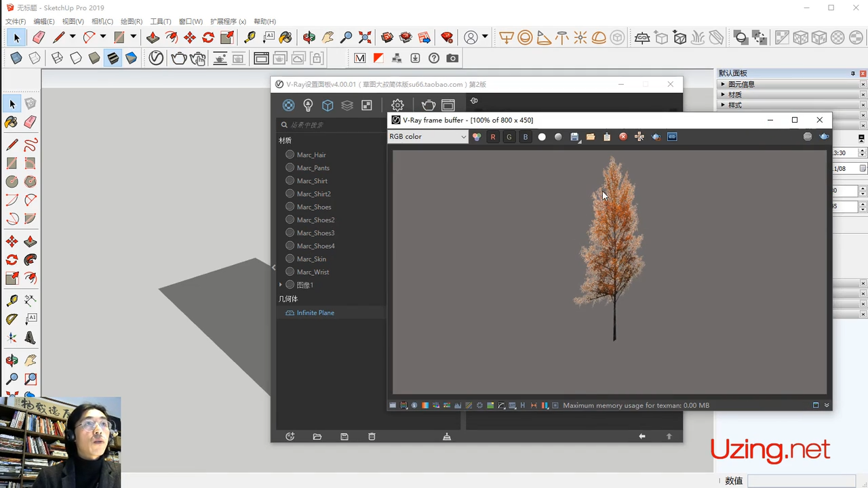Click the paint bucket tool in left toolbar
The width and height of the screenshot is (868, 488).
12,122
